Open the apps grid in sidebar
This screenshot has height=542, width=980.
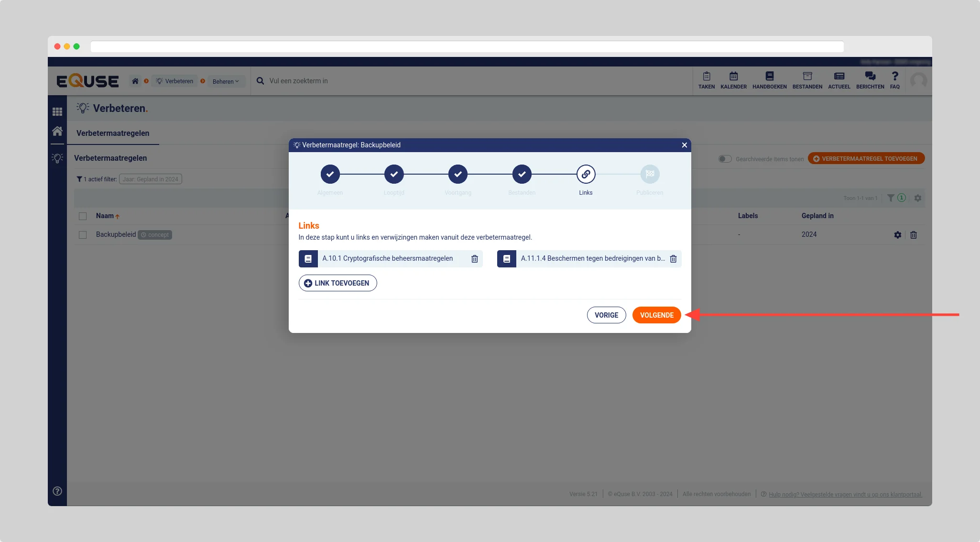(57, 111)
